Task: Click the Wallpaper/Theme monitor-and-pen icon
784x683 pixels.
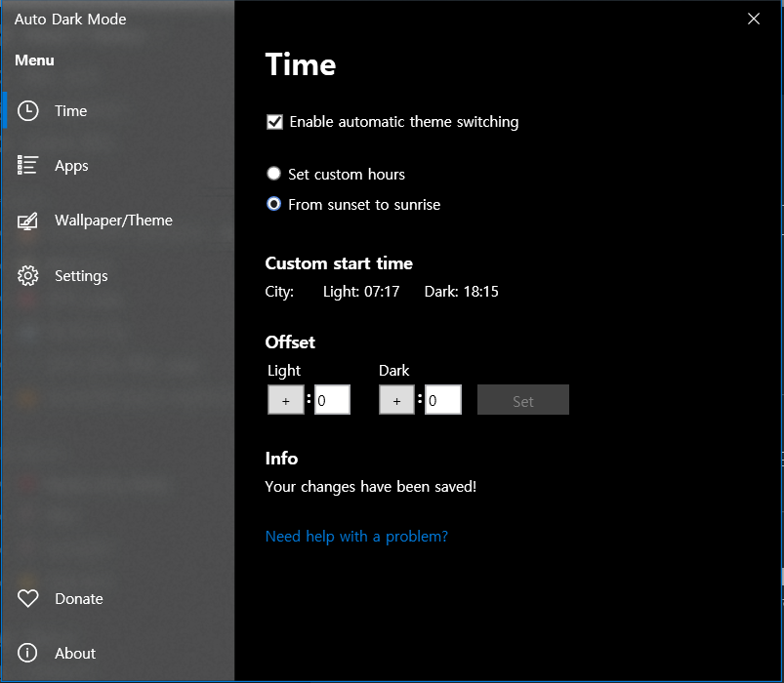Action: 27,221
